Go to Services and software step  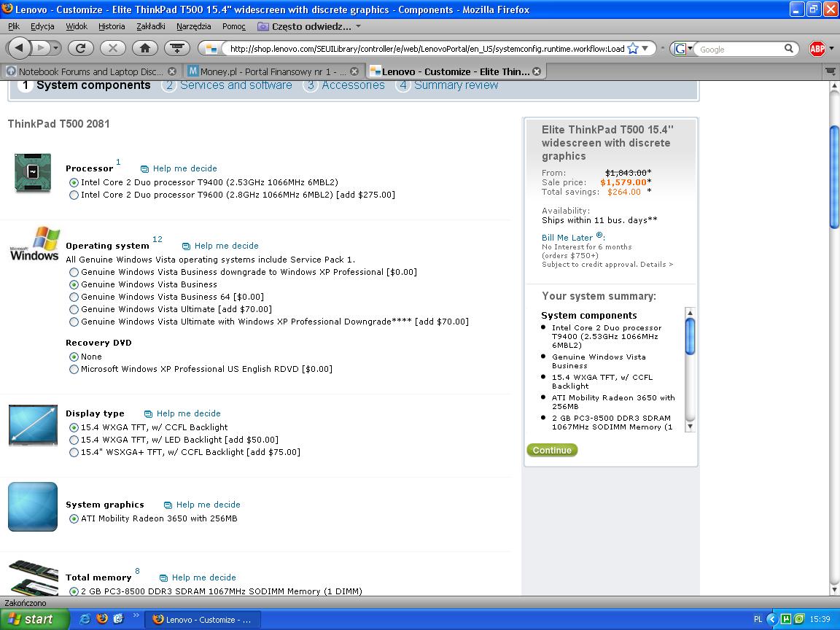(x=236, y=85)
